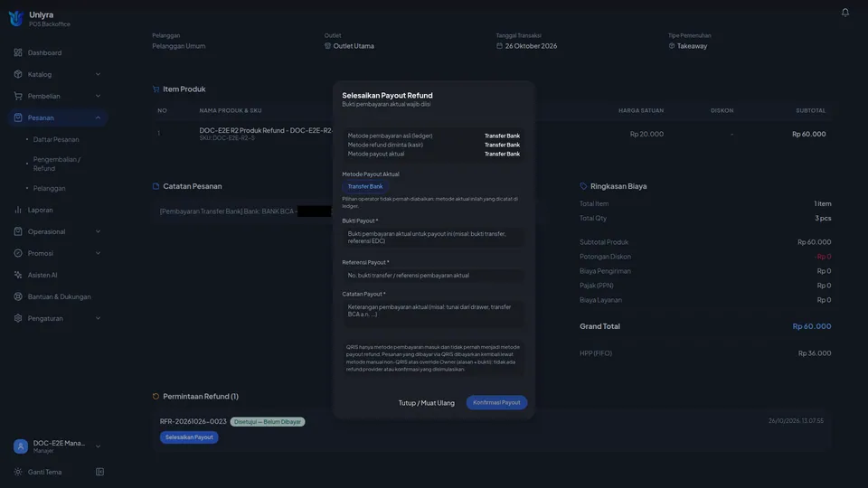Click refund number RFR-20261026-0023

coord(193,422)
